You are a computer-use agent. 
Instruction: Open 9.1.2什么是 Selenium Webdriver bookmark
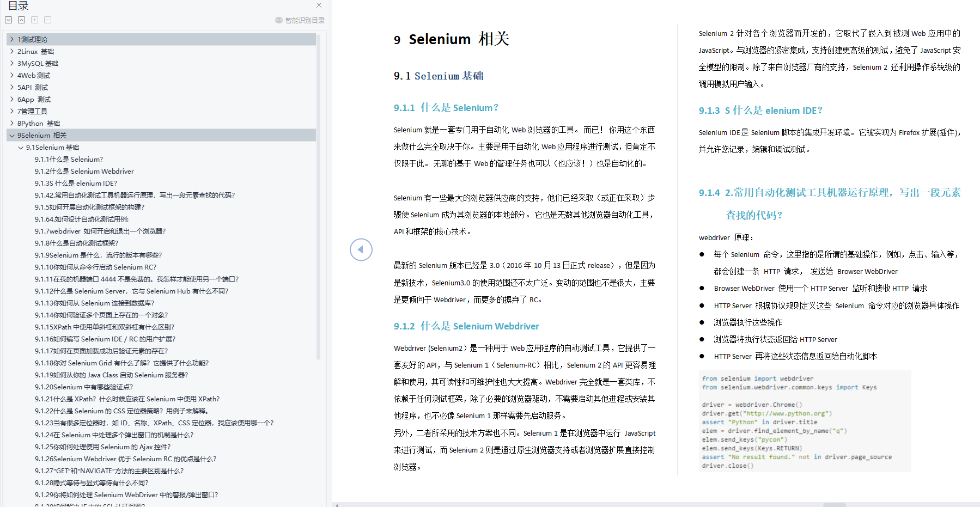[x=84, y=171]
